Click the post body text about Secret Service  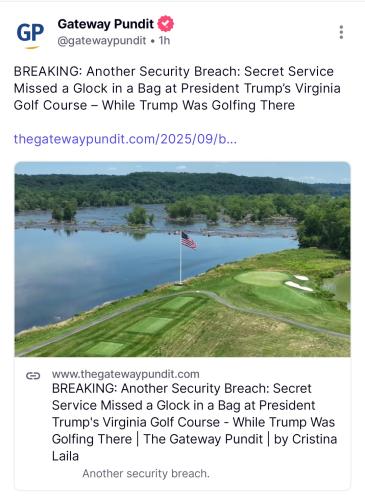tap(177, 88)
